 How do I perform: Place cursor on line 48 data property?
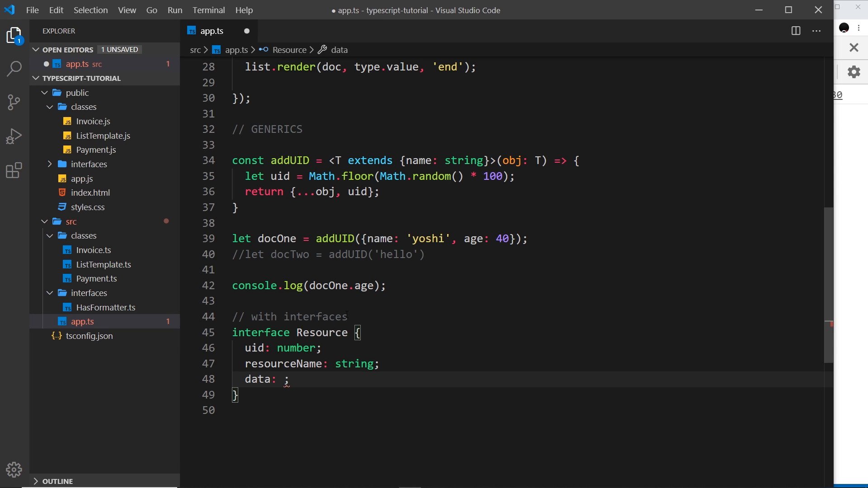[257, 379]
